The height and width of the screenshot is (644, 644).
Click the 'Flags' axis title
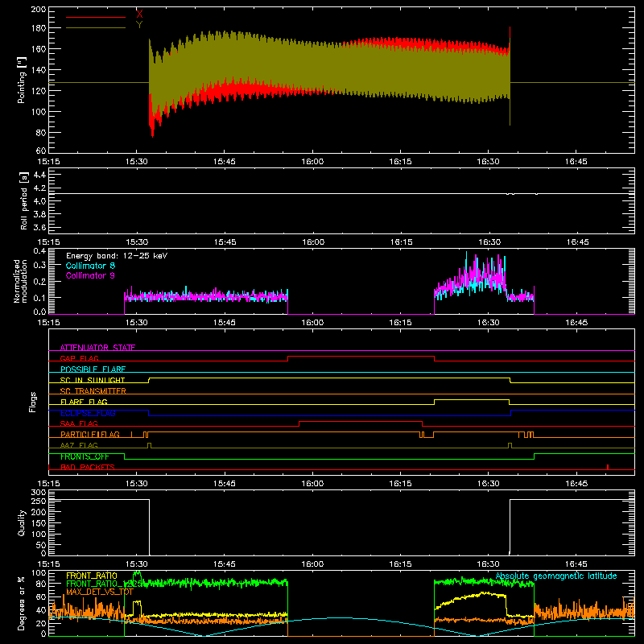[x=33, y=402]
